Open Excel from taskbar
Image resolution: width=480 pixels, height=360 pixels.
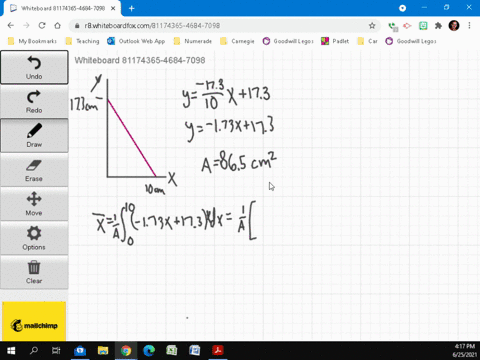coord(172,351)
